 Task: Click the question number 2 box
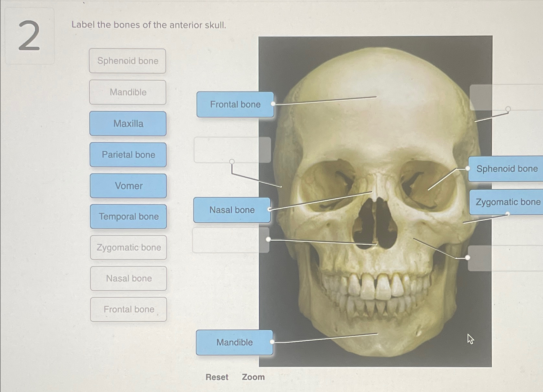coord(30,36)
